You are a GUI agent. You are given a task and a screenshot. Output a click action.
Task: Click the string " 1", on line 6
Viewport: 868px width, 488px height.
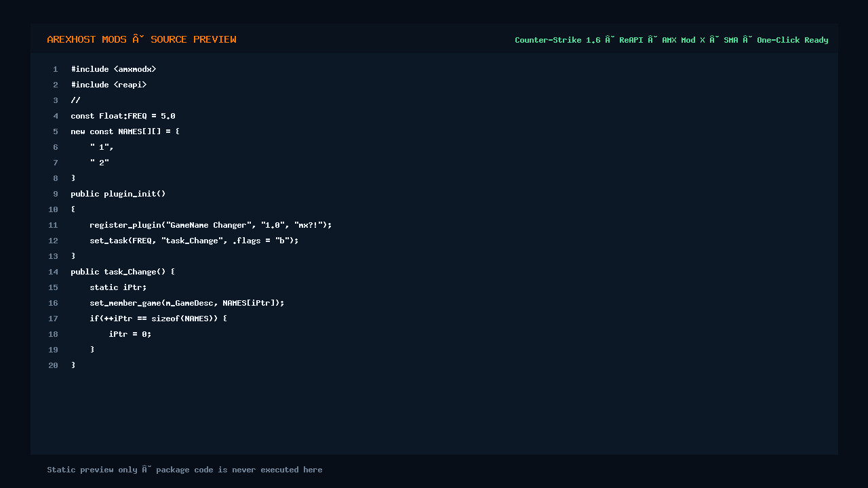click(102, 147)
